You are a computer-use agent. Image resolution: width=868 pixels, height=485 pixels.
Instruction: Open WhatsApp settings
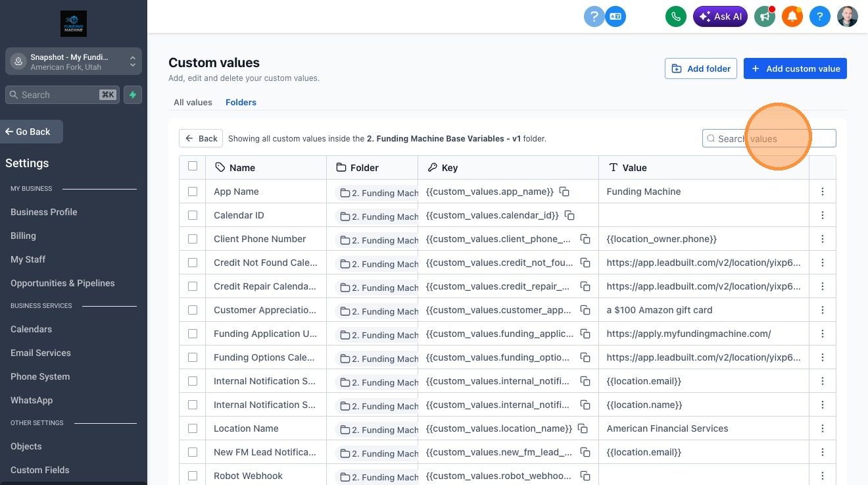pyautogui.click(x=32, y=400)
